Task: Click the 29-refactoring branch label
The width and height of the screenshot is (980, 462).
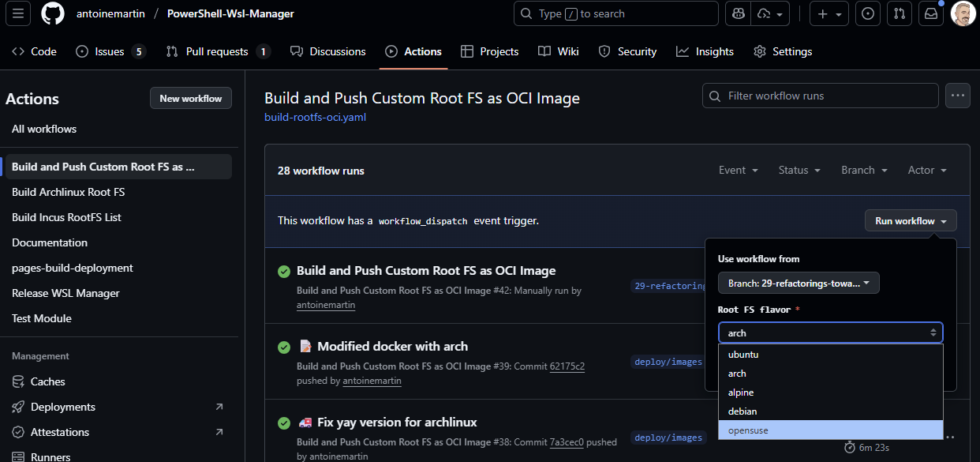Action: 668,286
